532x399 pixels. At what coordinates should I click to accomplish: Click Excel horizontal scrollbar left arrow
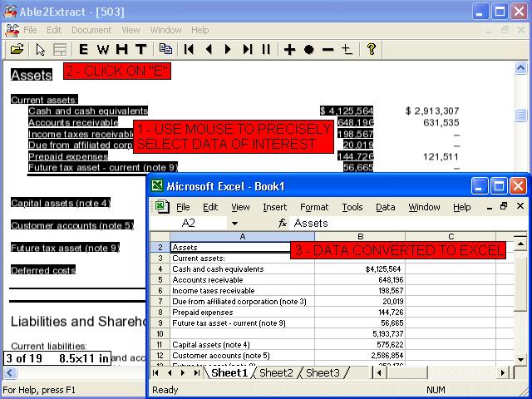[x=379, y=373]
